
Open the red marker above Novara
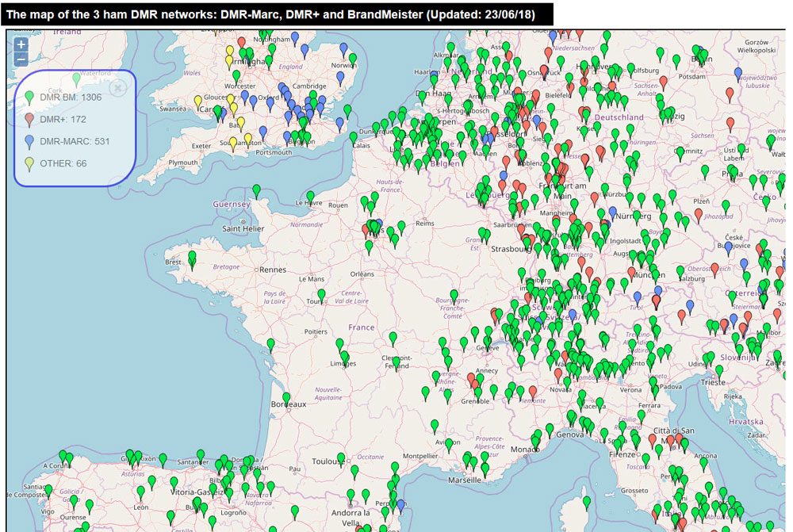pos(558,375)
